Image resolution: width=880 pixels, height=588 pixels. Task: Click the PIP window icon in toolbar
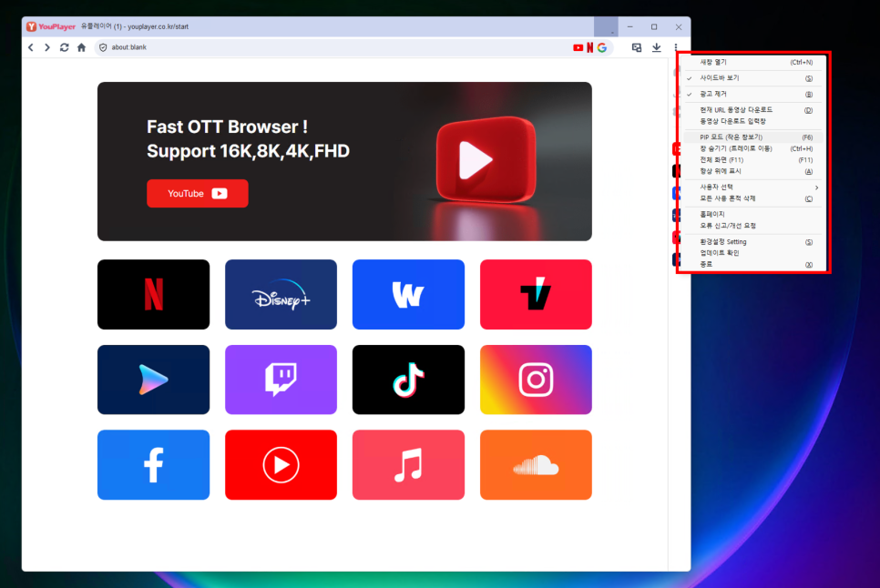click(637, 47)
